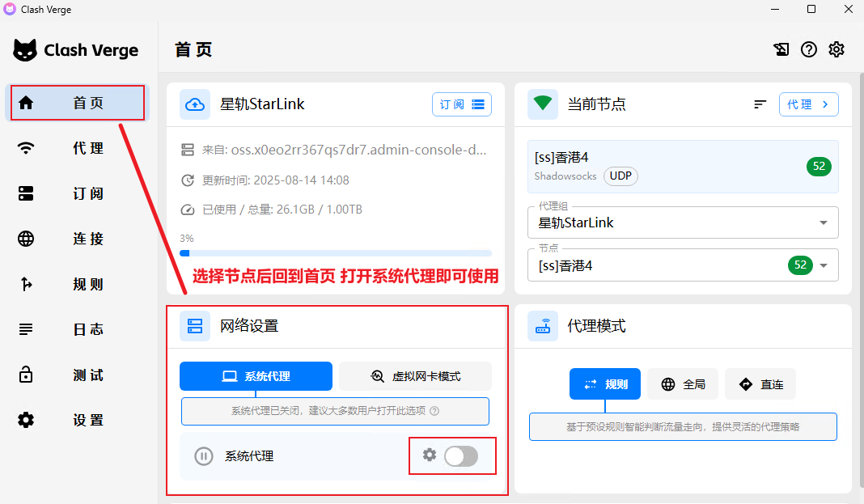
Task: Click the 基于预设规则智能判断流量走向 description text
Action: pyautogui.click(x=684, y=427)
